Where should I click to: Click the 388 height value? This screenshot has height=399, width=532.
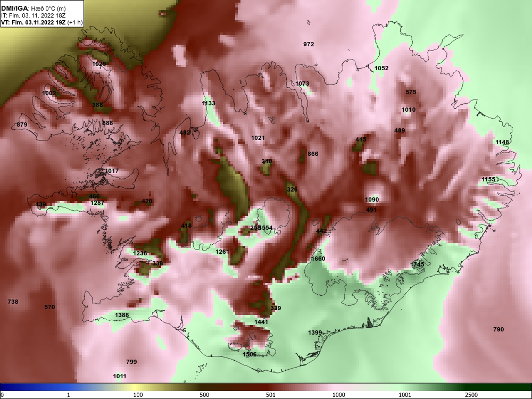point(97,105)
